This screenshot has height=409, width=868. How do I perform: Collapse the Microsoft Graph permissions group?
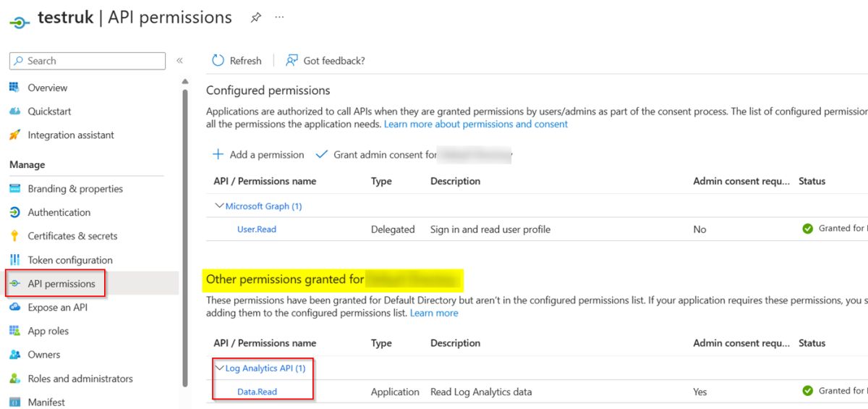219,206
